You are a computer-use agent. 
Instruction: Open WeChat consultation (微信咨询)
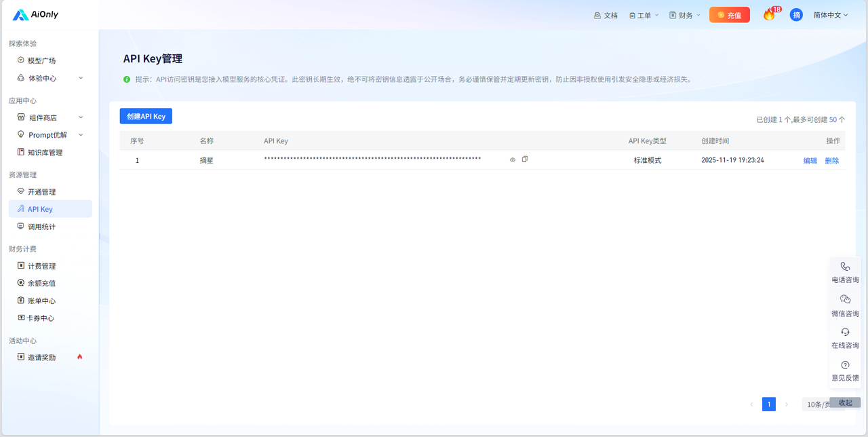pos(845,305)
